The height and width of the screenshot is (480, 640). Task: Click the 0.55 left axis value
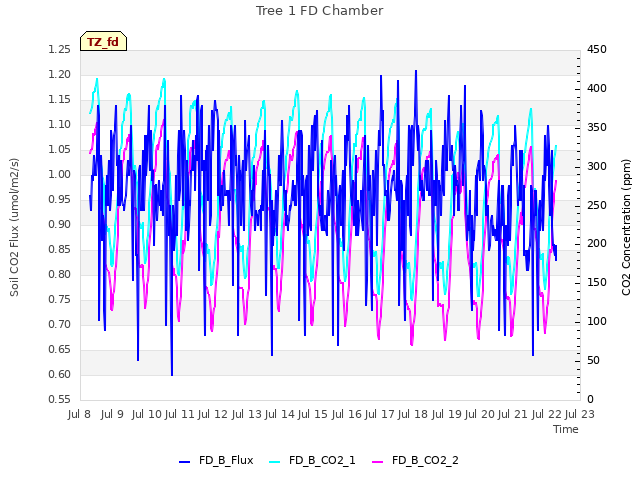60,400
